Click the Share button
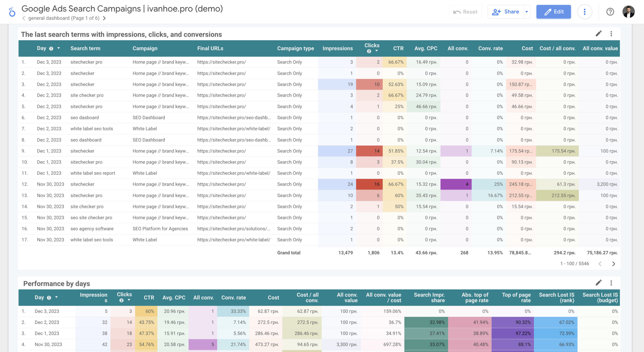 click(x=506, y=12)
